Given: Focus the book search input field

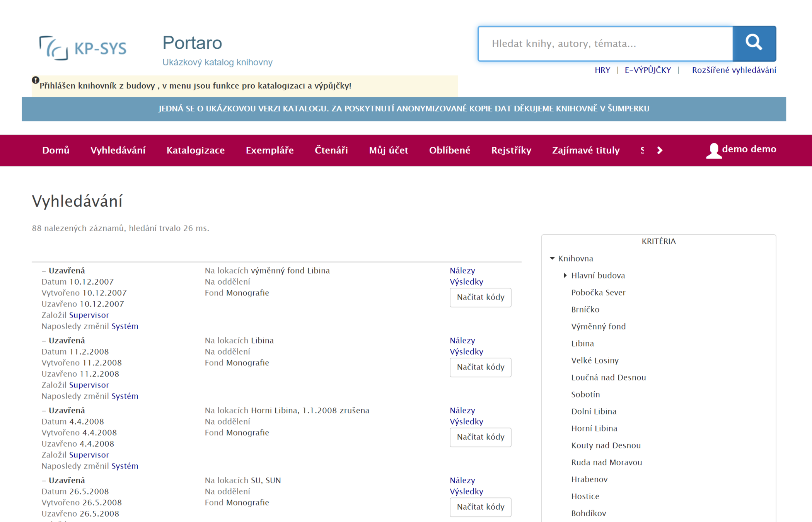Looking at the screenshot, I should (605, 44).
